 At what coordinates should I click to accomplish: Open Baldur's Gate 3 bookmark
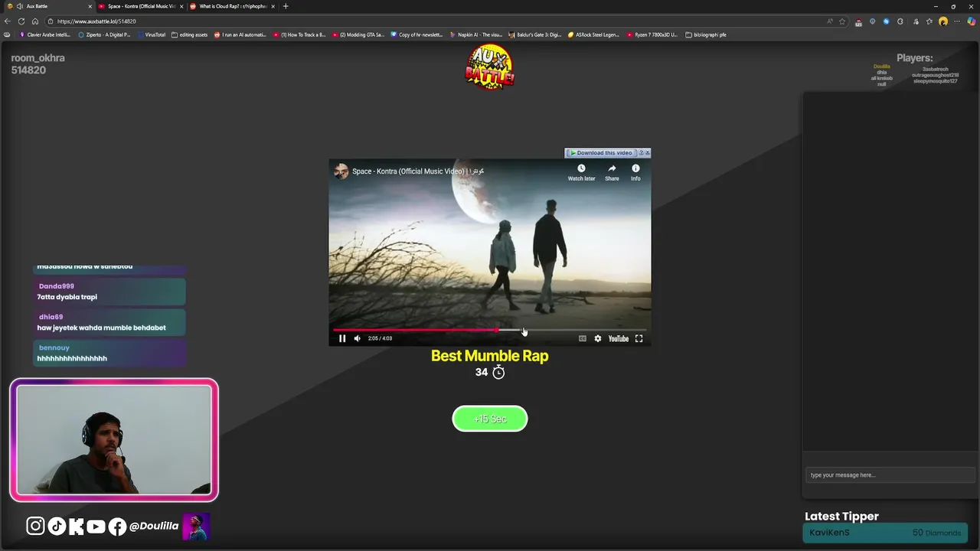[535, 34]
